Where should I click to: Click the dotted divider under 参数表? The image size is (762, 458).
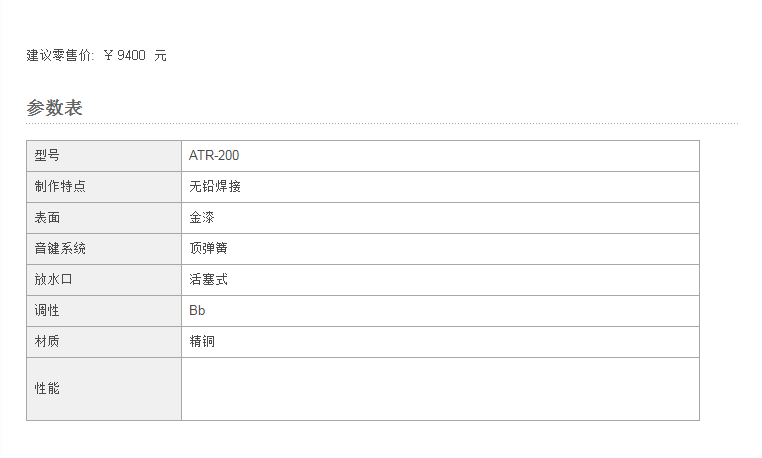(382, 123)
